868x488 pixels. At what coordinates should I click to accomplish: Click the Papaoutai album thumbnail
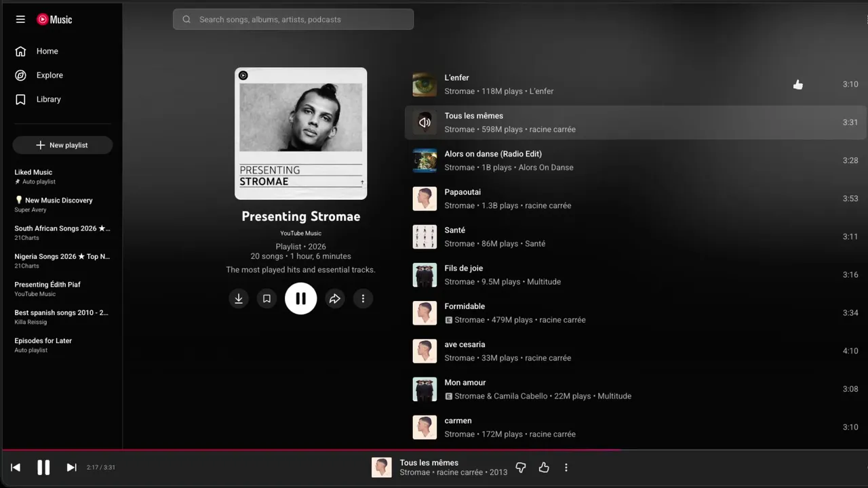[x=425, y=199]
